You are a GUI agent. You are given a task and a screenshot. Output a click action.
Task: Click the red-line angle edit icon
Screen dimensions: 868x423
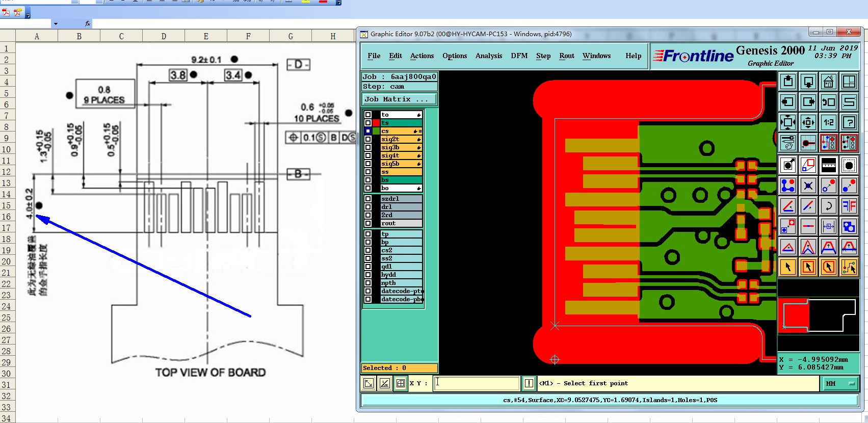[788, 206]
